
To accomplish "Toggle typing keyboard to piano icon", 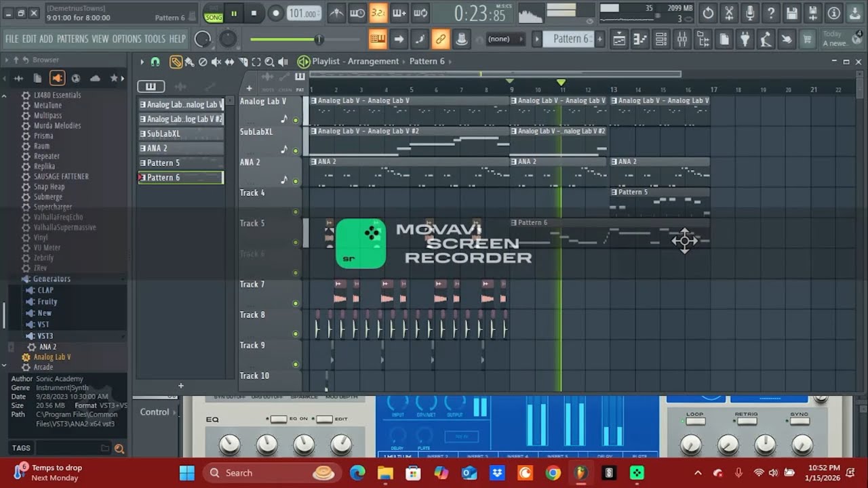I will pyautogui.click(x=378, y=39).
